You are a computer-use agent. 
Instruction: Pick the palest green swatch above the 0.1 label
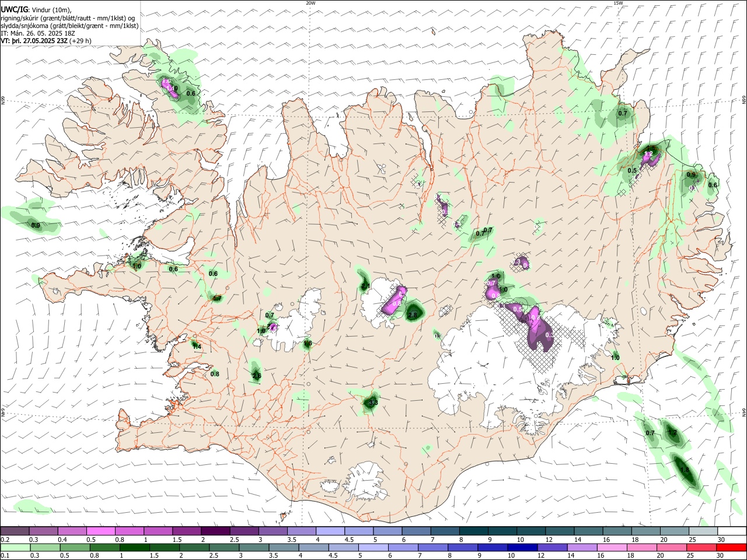[x=15, y=547]
